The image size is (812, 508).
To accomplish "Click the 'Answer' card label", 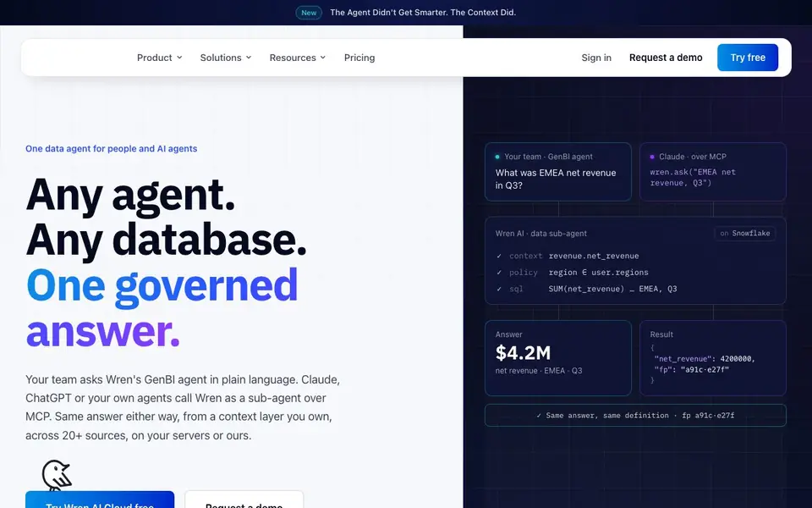I will (508, 334).
